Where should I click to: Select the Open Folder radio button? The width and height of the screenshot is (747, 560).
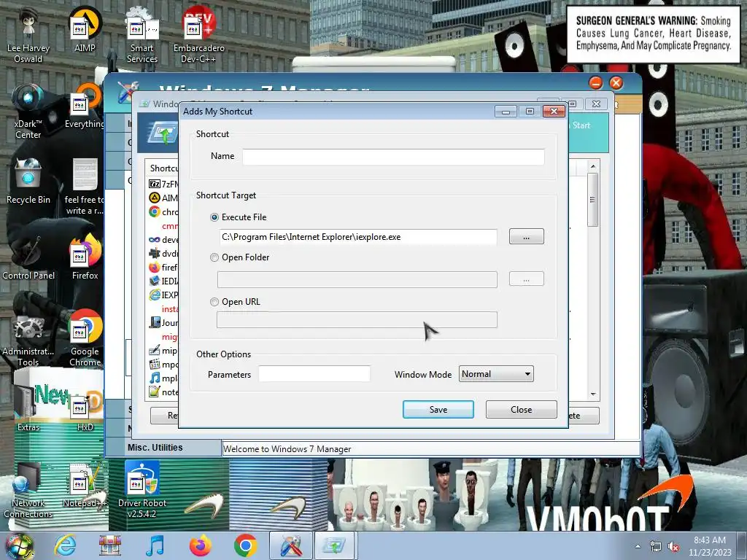pos(214,257)
